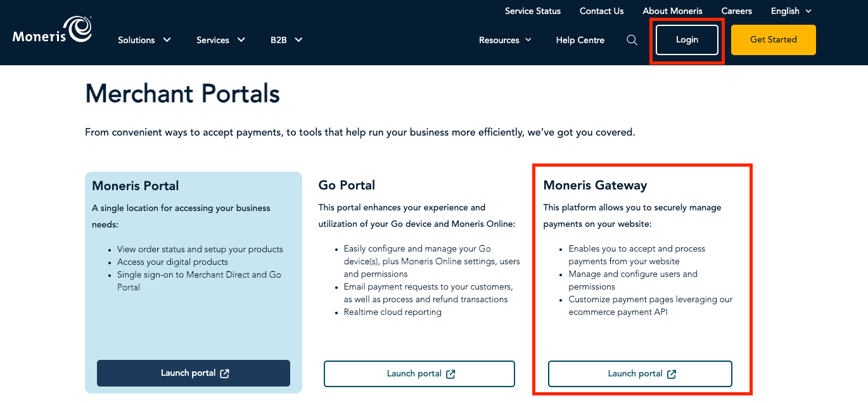The height and width of the screenshot is (403, 868).
Task: Click 'A single location for accessing' text
Action: pyautogui.click(x=181, y=216)
